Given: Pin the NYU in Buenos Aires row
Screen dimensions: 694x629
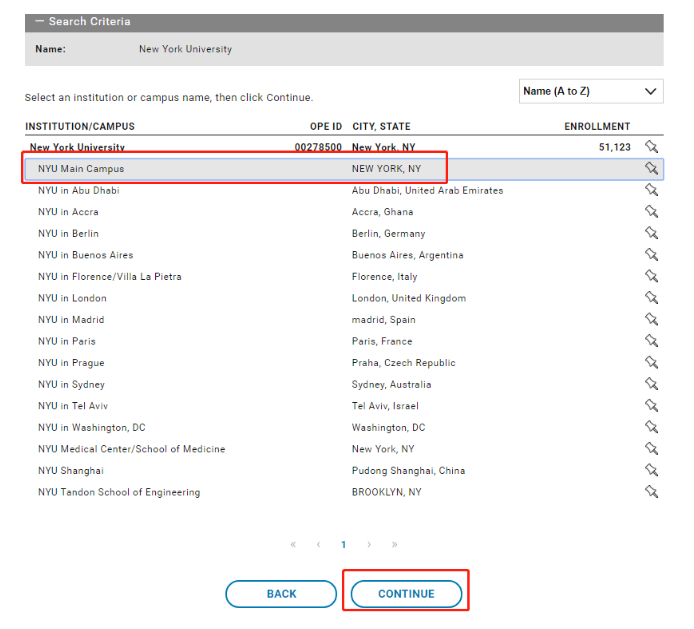Looking at the screenshot, I should point(651,255).
